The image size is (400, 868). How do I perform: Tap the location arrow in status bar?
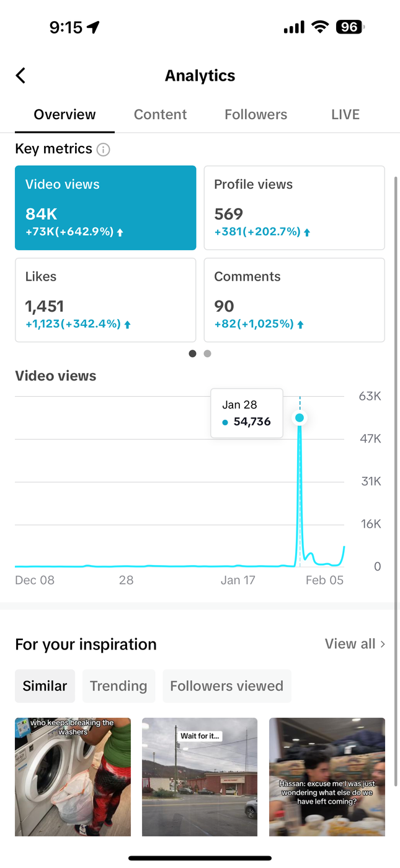pos(93,27)
